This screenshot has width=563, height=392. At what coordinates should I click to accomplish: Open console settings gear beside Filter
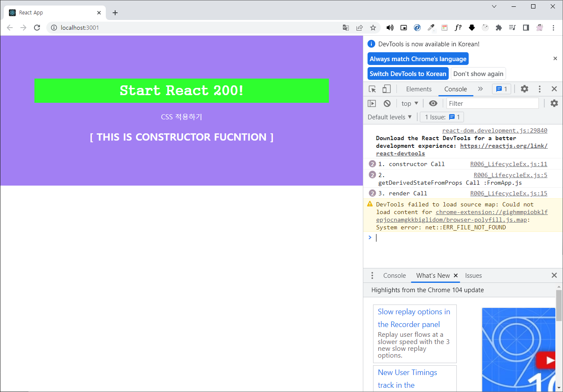pyautogui.click(x=554, y=103)
